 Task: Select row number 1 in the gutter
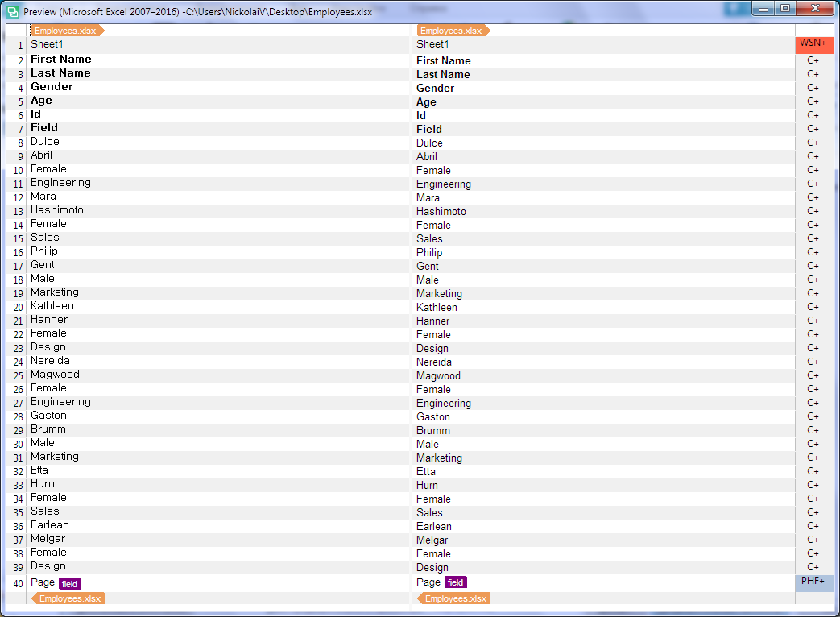click(19, 46)
